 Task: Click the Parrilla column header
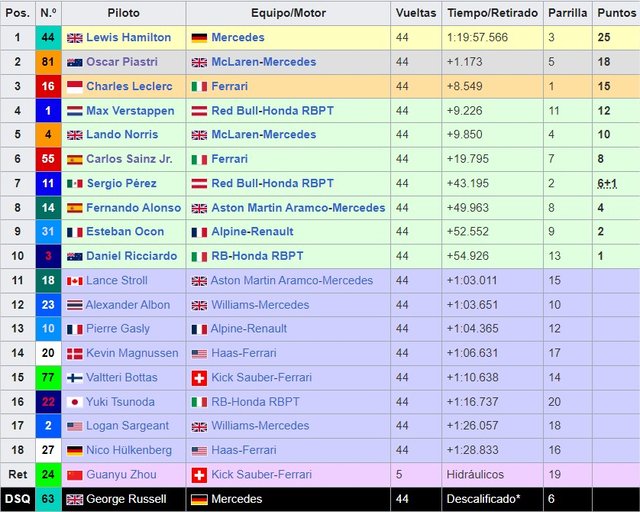pos(568,13)
